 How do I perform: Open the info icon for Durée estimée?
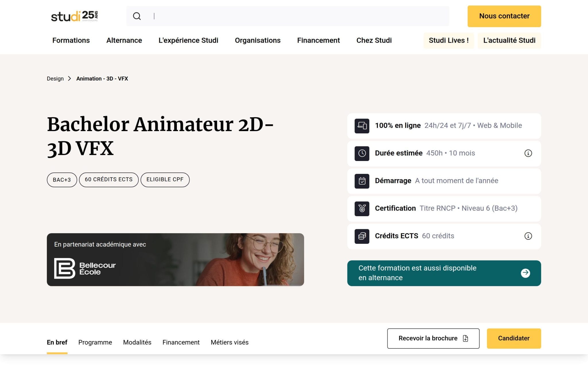click(x=528, y=153)
